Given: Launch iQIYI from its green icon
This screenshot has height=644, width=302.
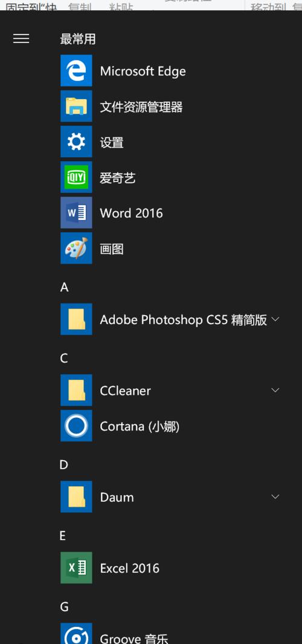Looking at the screenshot, I should pyautogui.click(x=76, y=177).
